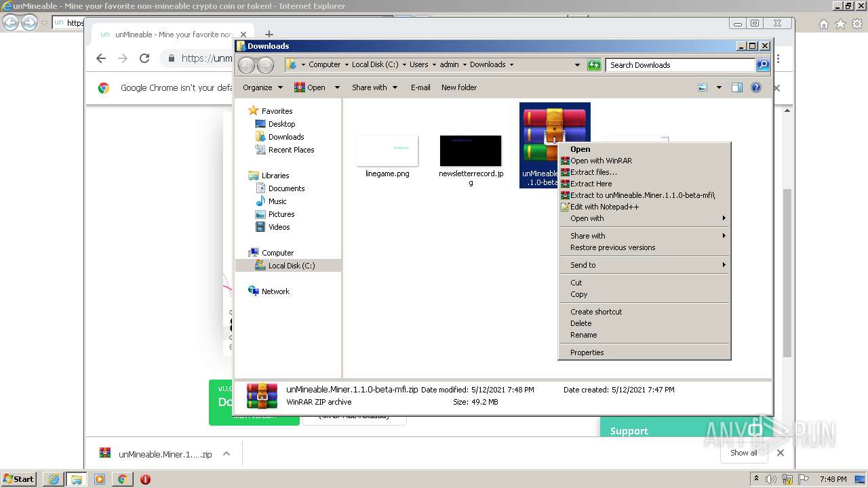Extract to unMineable.Miner.1.1.0-beta-mfi folder
The image size is (868, 488).
[642, 195]
